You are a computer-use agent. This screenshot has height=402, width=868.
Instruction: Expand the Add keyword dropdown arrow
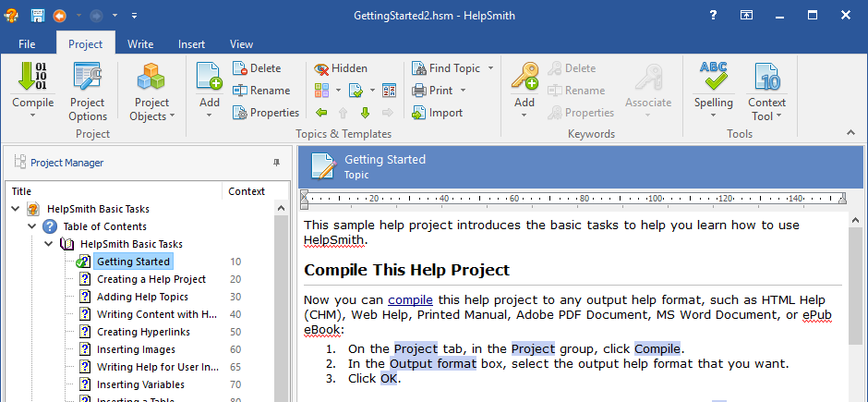click(524, 116)
